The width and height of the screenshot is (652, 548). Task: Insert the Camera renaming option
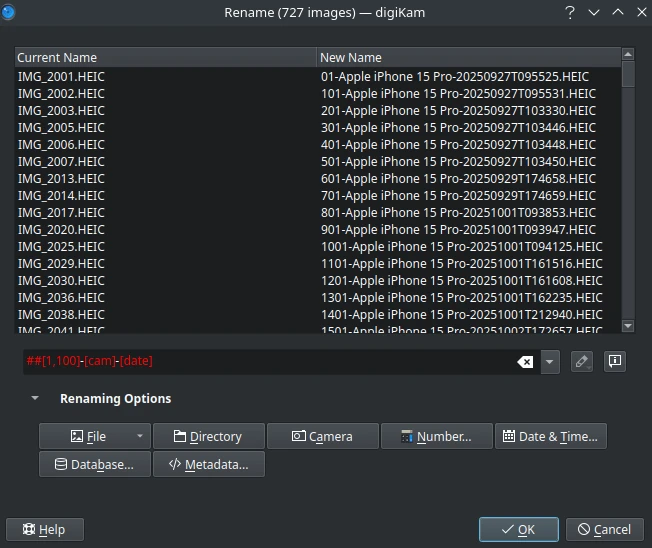tap(323, 436)
